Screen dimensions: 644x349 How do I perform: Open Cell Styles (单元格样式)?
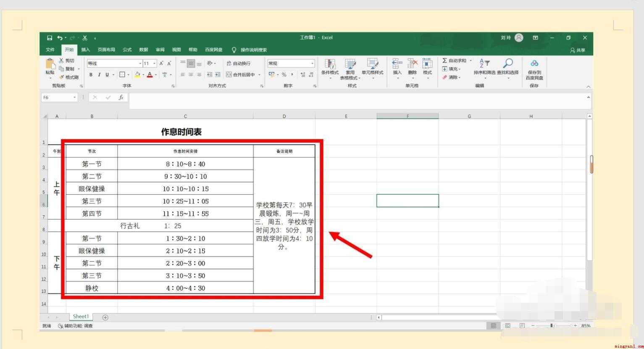[x=372, y=69]
